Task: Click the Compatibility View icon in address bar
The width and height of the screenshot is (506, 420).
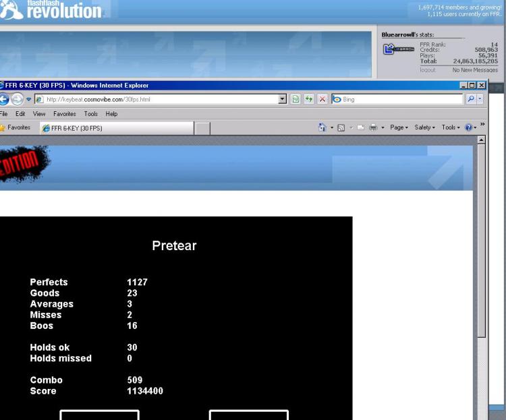Action: tap(296, 99)
